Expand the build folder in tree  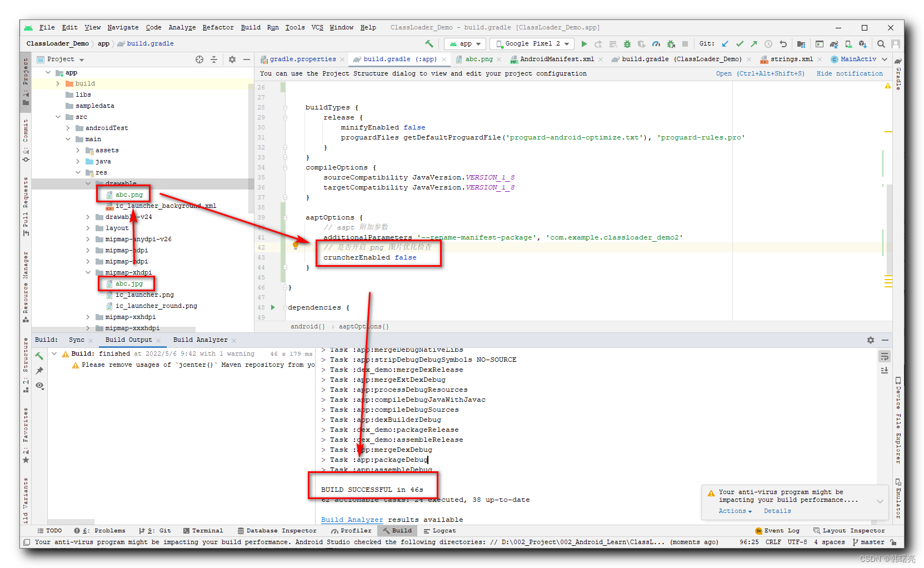pos(58,83)
